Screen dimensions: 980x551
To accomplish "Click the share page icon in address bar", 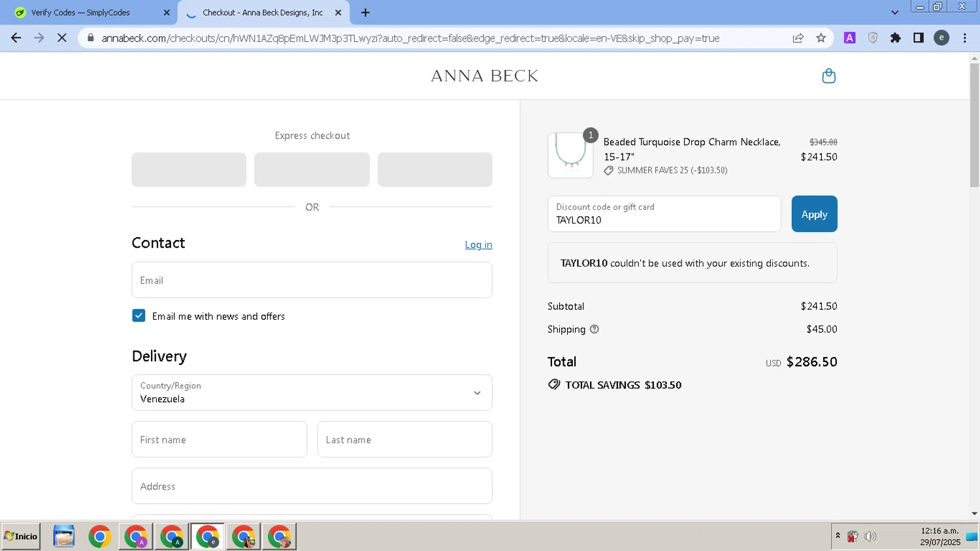I will coord(798,38).
